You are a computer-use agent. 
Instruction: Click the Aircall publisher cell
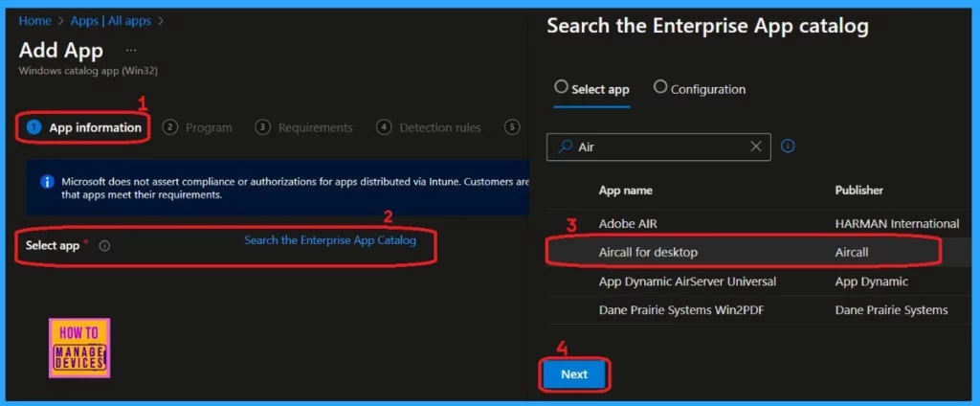[x=852, y=253]
